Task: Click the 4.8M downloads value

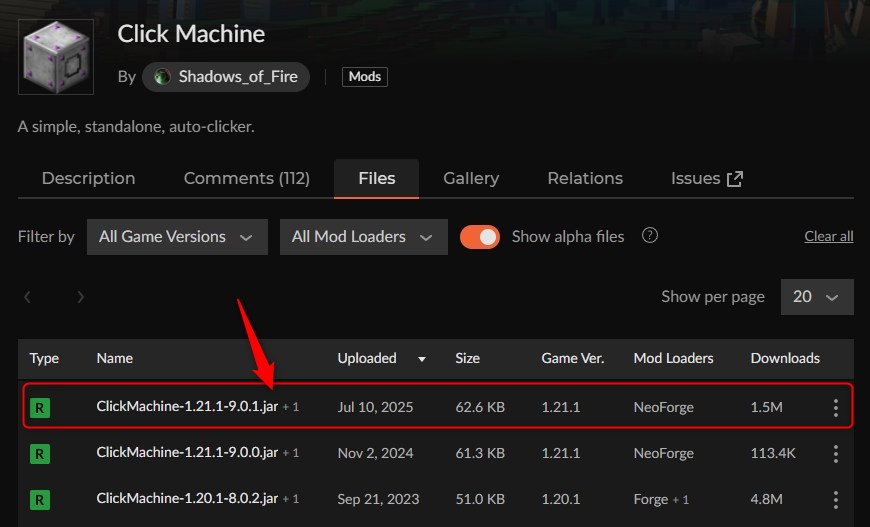Action: pyautogui.click(x=766, y=499)
